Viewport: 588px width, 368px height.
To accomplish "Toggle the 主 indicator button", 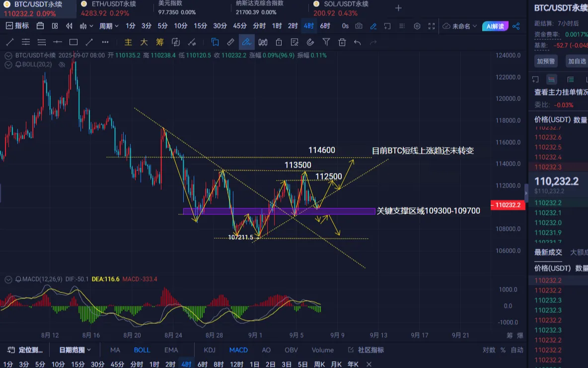I will 128,42.
